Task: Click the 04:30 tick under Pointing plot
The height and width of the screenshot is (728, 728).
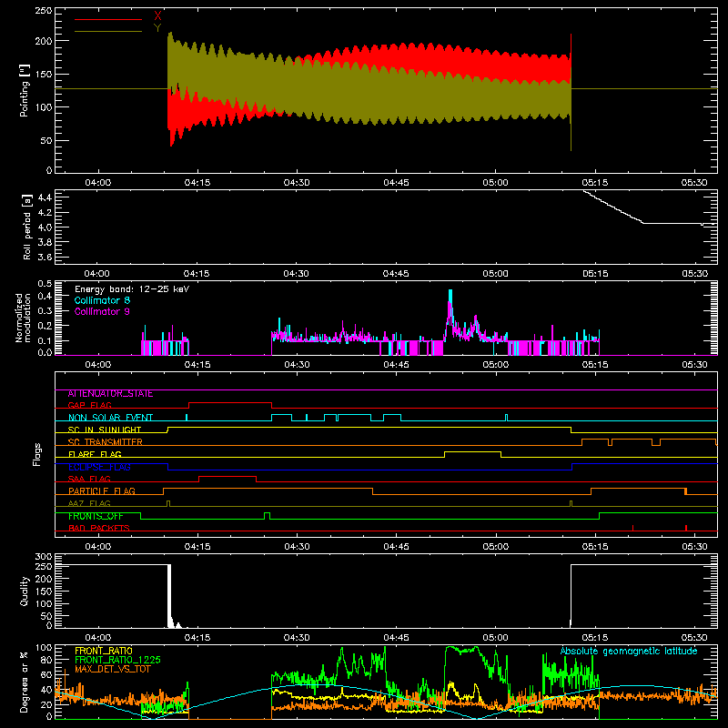Action: (297, 183)
